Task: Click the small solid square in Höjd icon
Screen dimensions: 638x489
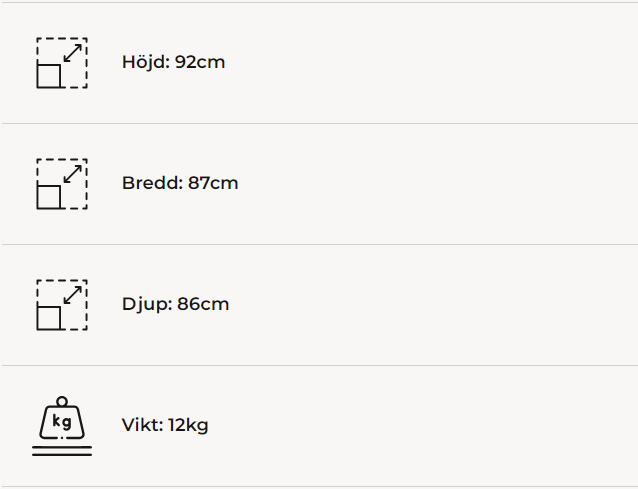Action: (x=49, y=76)
